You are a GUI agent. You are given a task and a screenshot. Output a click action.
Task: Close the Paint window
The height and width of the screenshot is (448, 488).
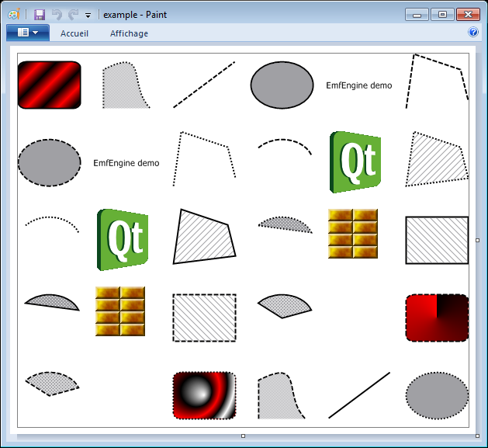pos(468,15)
